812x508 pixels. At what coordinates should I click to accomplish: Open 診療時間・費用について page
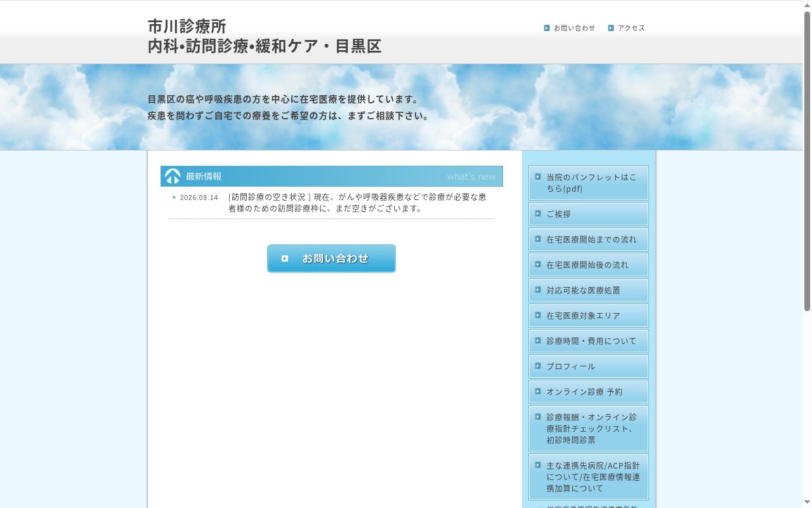(589, 341)
